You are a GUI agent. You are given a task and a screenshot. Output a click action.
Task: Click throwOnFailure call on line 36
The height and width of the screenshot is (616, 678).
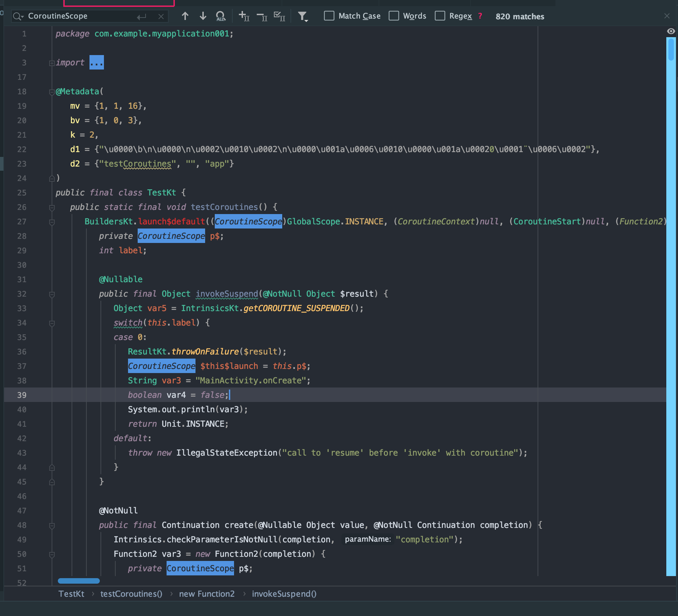205,352
